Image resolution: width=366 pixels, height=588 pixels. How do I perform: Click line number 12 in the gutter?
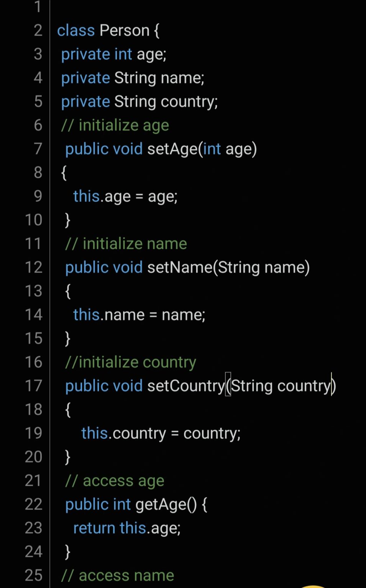(33, 267)
